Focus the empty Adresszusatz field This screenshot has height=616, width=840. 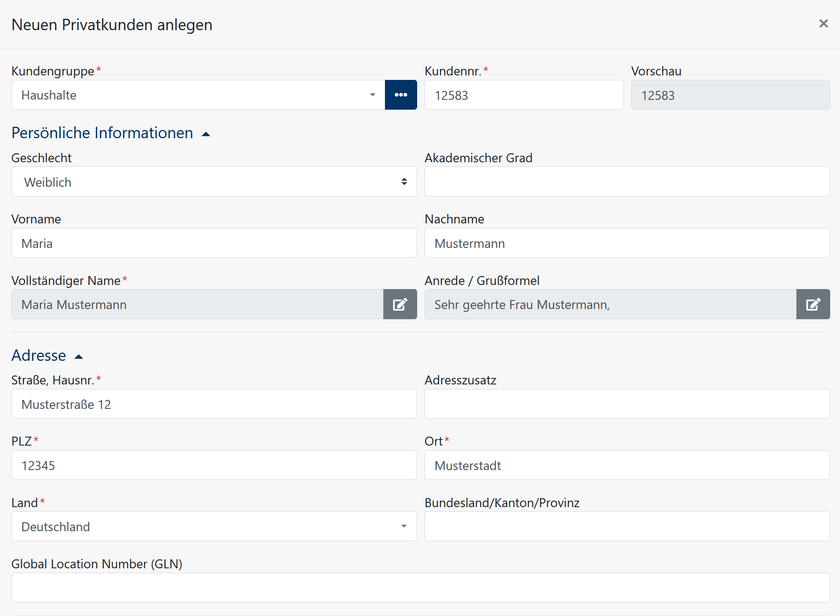[x=627, y=404]
